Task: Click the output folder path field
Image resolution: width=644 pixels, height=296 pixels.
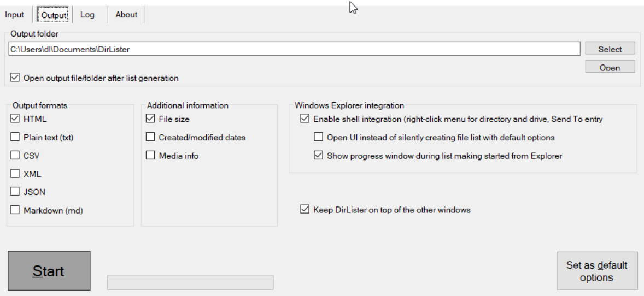Action: tap(294, 49)
